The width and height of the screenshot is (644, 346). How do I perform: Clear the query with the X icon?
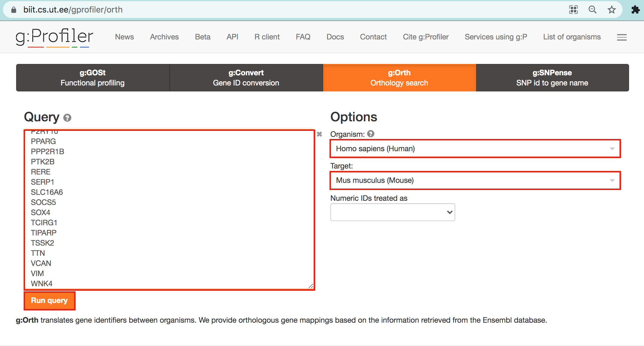(319, 134)
